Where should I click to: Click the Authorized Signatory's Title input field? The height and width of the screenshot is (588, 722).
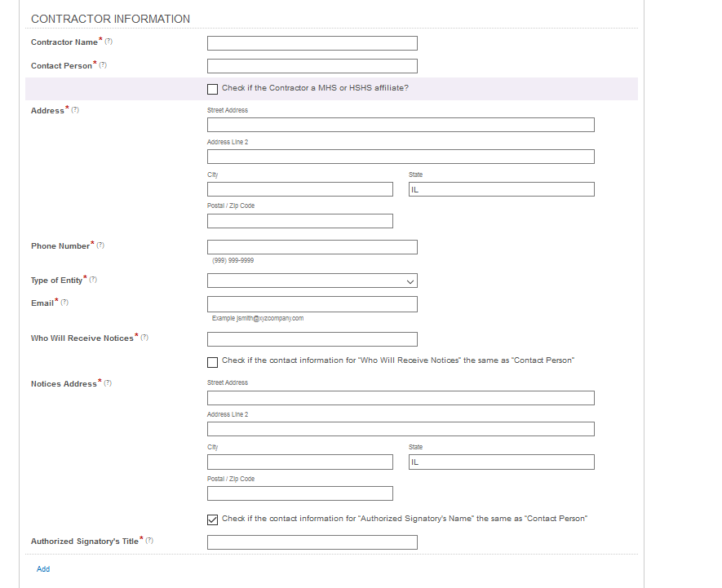tap(312, 542)
